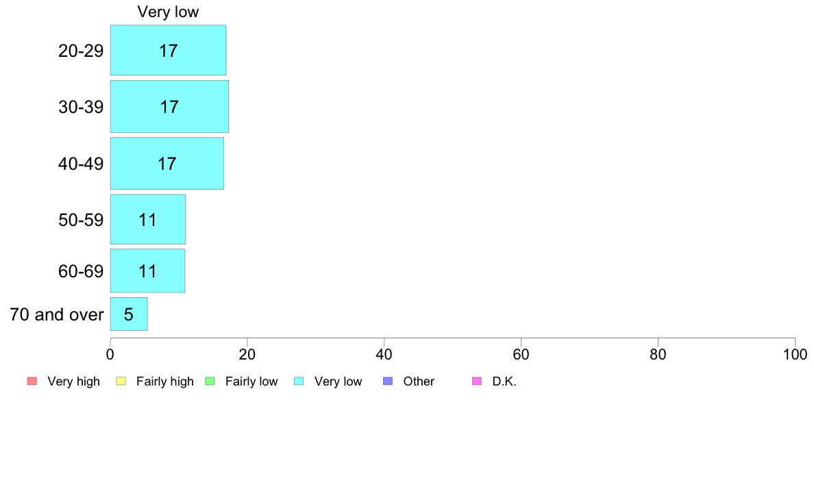
Task: Click the Very low cyan legend swatch
Action: 299,381
